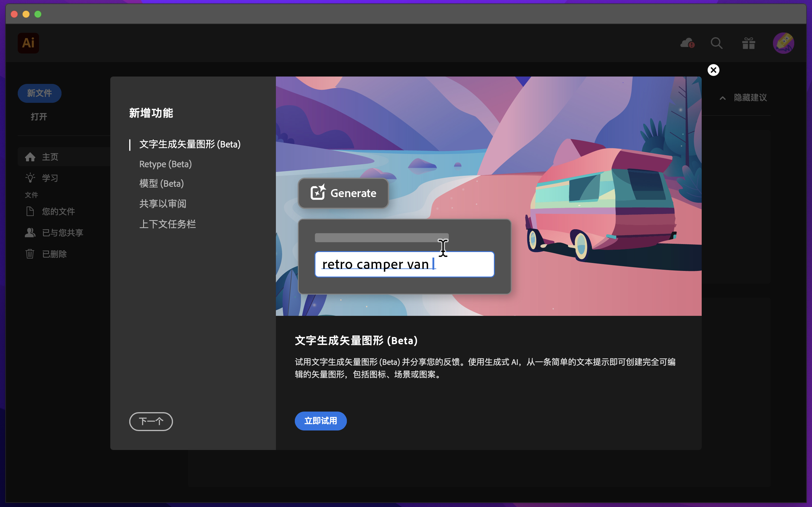
Task: Click the 新文件 button
Action: 39,93
